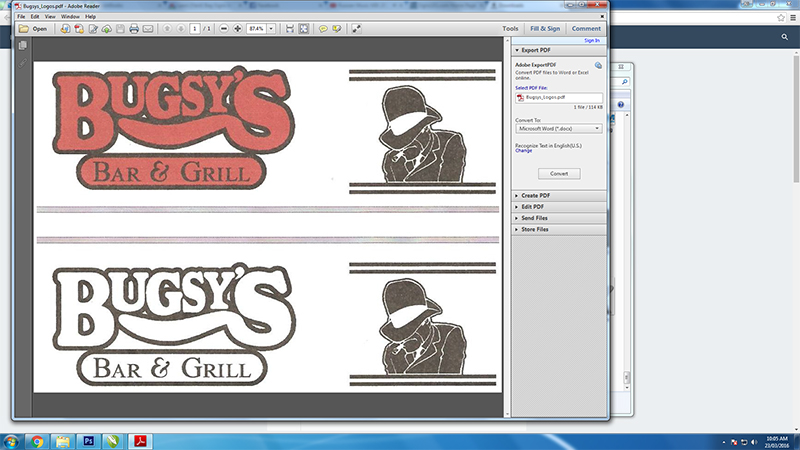Open File Explorer from the taskbar
Screen dimensions: 800x450
(63, 441)
